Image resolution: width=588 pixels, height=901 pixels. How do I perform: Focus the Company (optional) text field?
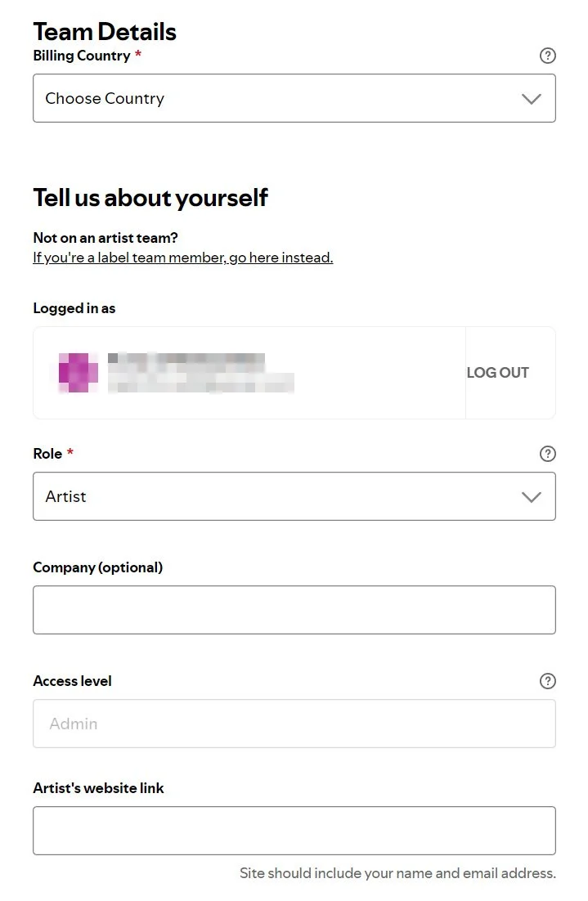point(294,610)
